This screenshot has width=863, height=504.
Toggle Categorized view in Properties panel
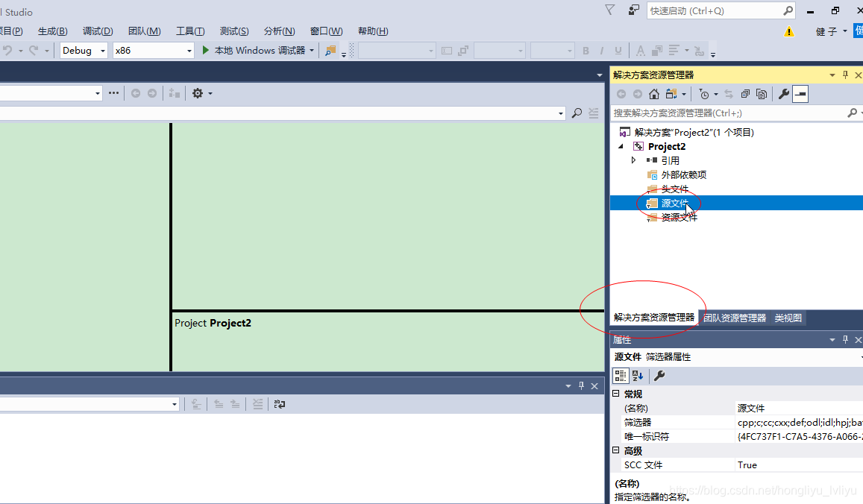(621, 376)
